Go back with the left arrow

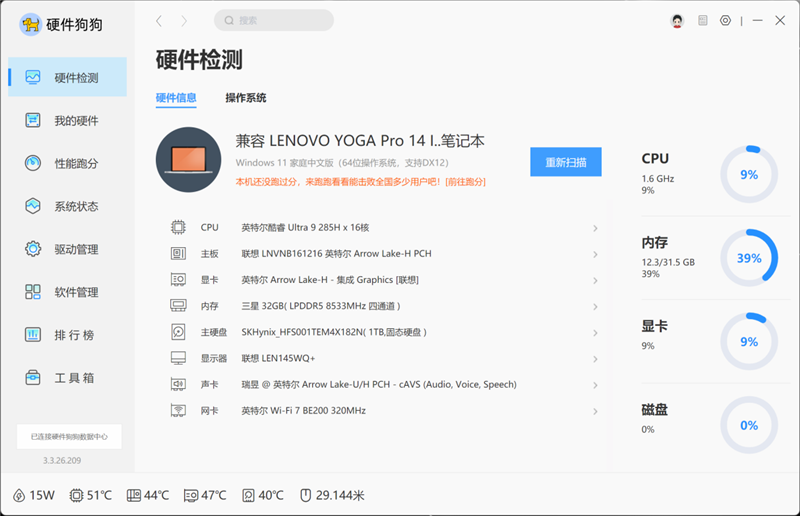tap(159, 21)
